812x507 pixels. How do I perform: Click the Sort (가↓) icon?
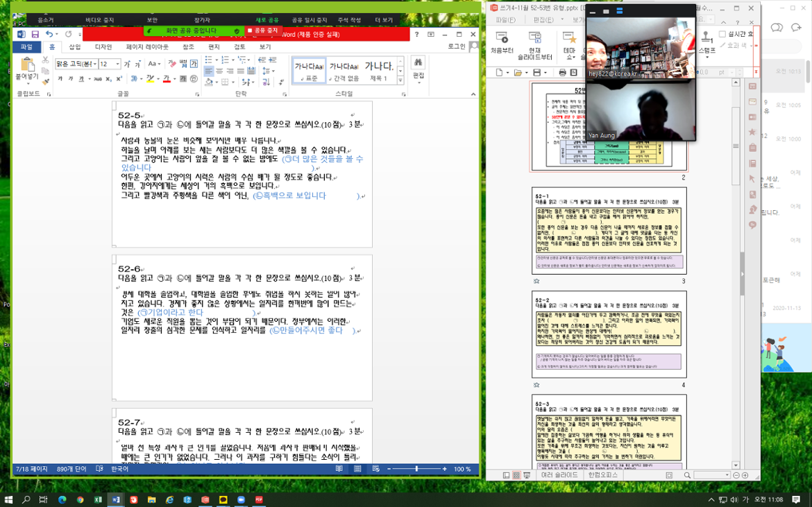pyautogui.click(x=267, y=82)
